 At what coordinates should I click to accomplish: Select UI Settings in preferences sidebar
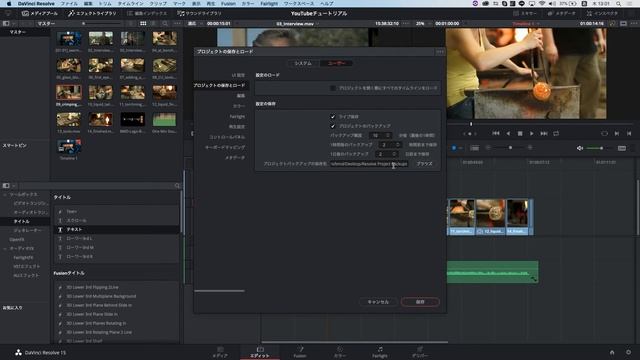pos(238,76)
